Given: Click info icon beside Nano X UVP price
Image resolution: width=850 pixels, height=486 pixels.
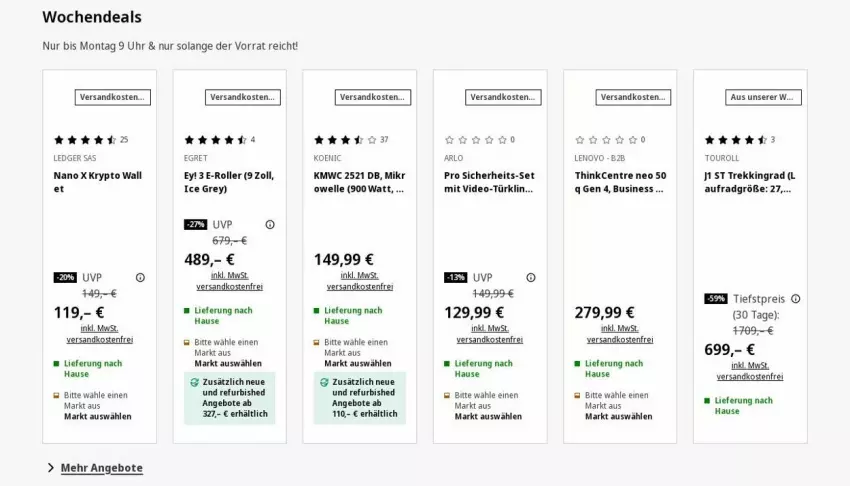Looking at the screenshot, I should coord(140,277).
